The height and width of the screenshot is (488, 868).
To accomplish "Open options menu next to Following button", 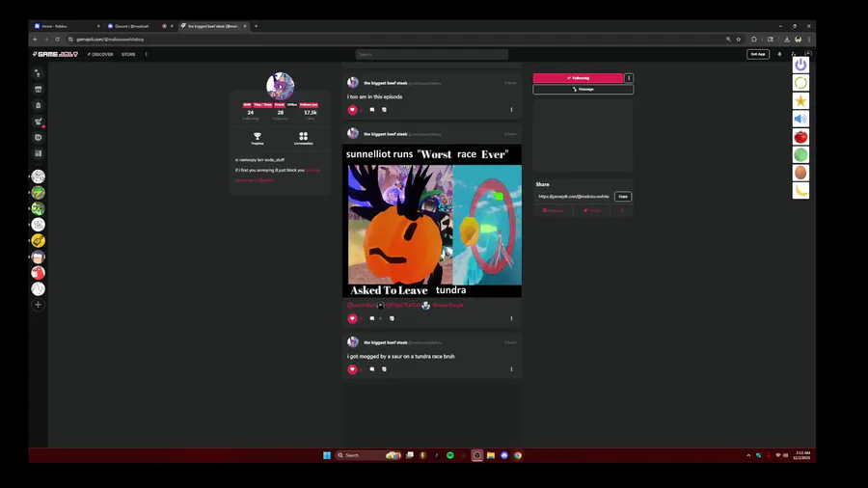I will [629, 78].
